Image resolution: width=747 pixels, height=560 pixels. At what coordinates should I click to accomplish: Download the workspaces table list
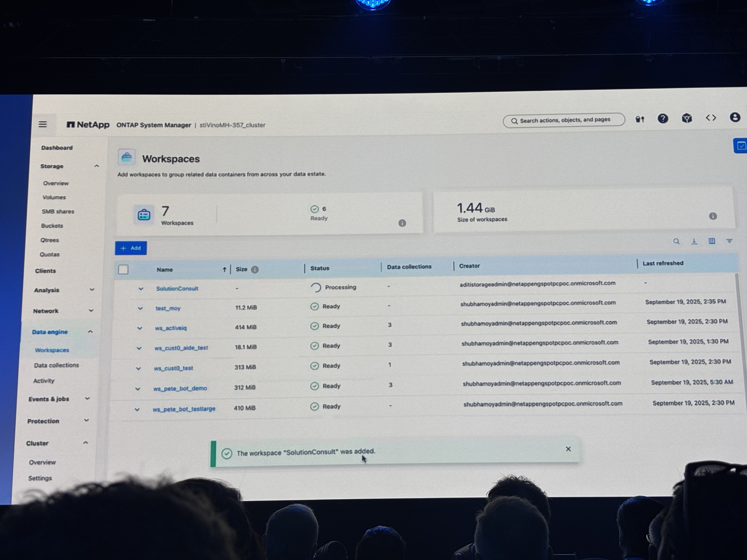(694, 241)
